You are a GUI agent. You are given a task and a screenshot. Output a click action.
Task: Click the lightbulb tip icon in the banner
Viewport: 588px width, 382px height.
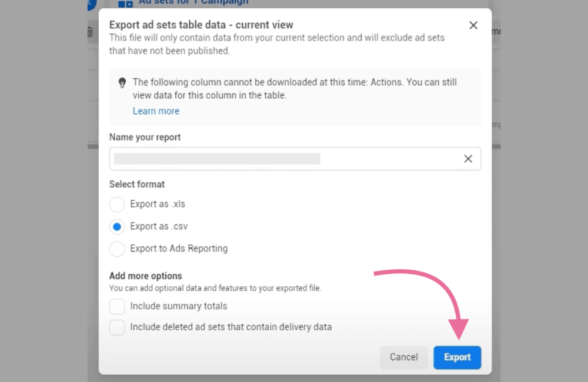tap(122, 82)
